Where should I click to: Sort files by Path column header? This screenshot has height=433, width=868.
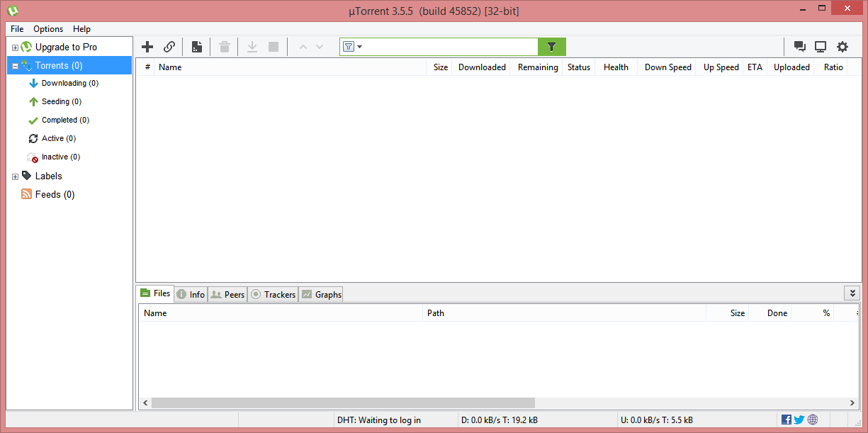(x=565, y=313)
